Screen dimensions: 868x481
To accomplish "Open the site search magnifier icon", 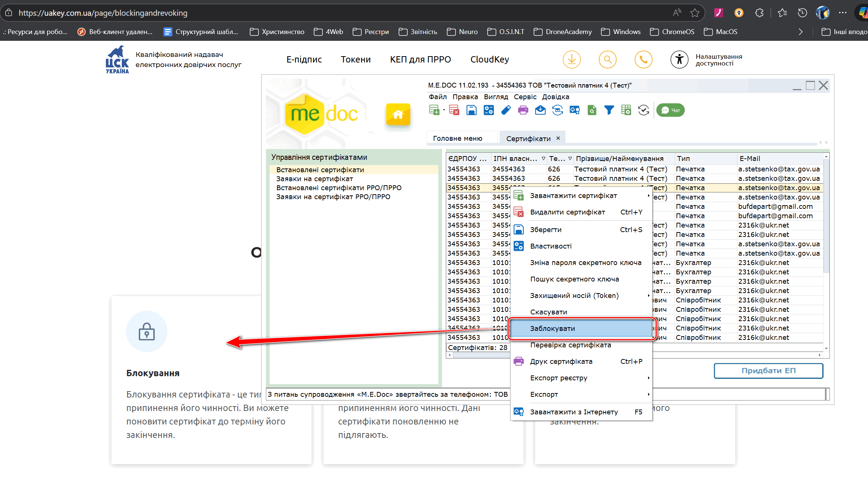I will pos(607,60).
